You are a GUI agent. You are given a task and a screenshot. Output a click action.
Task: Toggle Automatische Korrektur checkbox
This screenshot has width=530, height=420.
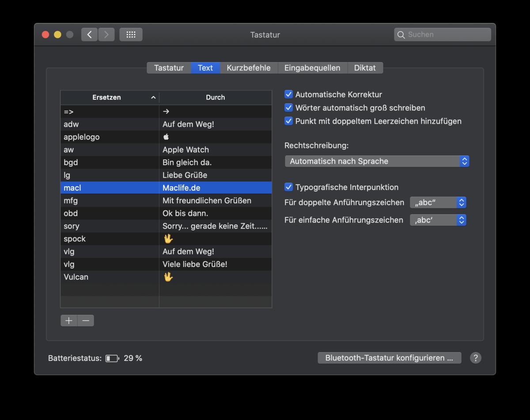(288, 94)
